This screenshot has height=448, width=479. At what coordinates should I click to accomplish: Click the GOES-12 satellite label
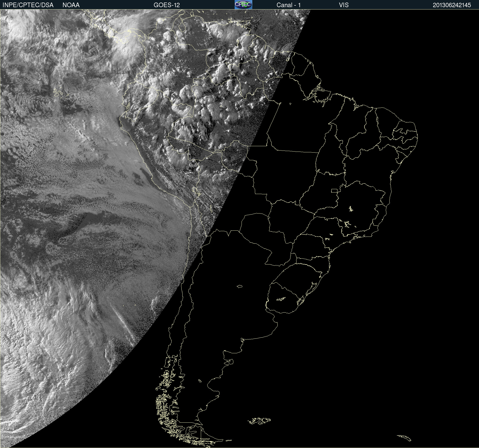[167, 5]
